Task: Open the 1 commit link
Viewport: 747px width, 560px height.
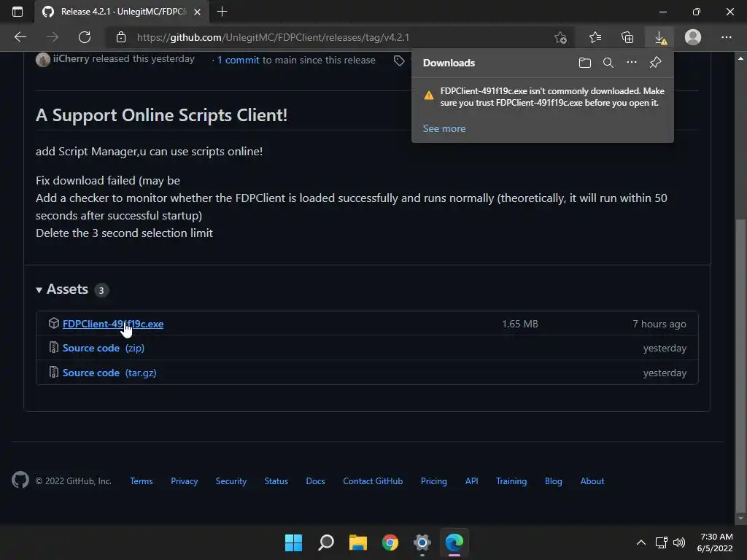Action: tap(239, 60)
